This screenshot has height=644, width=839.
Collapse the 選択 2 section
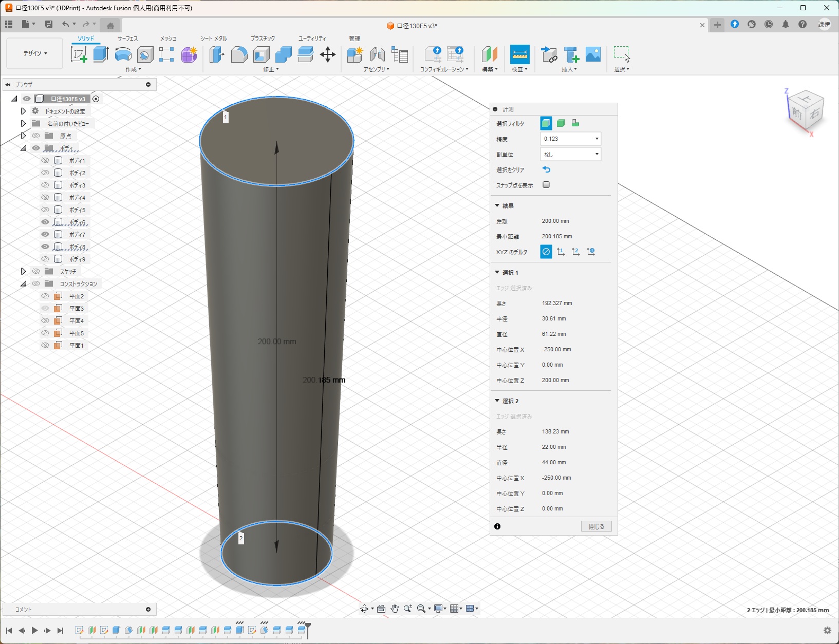pyautogui.click(x=497, y=401)
